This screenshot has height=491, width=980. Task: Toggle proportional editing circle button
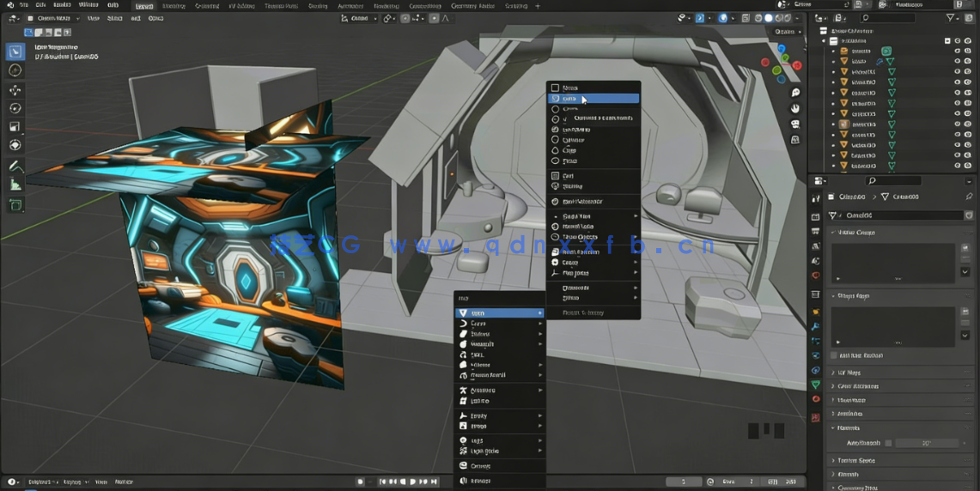click(x=435, y=18)
